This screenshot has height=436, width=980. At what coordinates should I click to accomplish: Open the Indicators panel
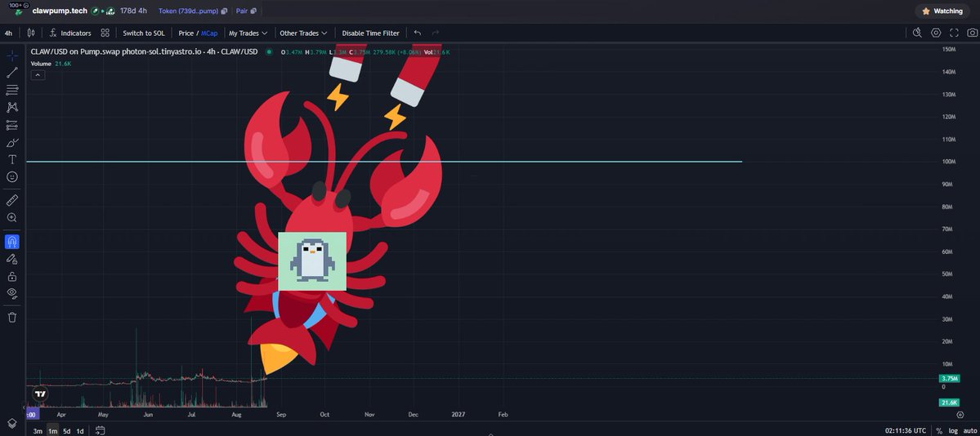coord(70,33)
